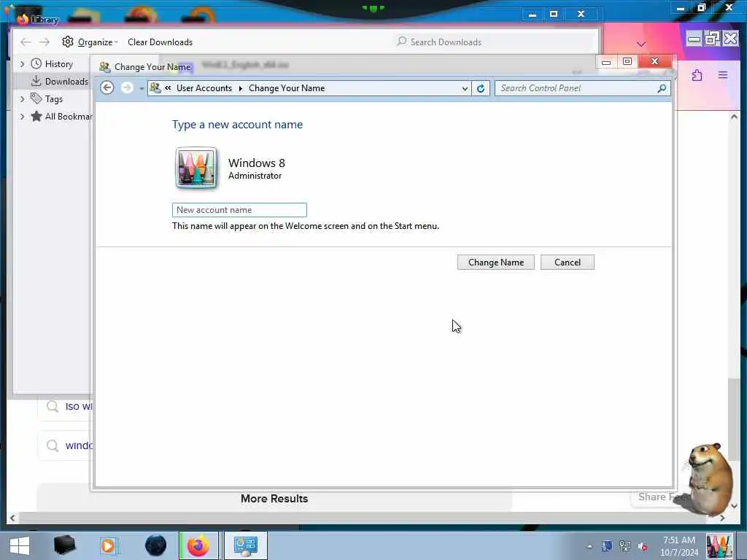
Task: Refresh the Change Your Name page
Action: [x=481, y=88]
